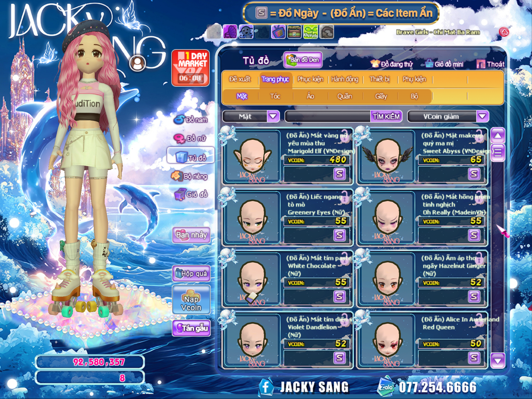Open the Photo treasure chest icon

[x=294, y=32]
